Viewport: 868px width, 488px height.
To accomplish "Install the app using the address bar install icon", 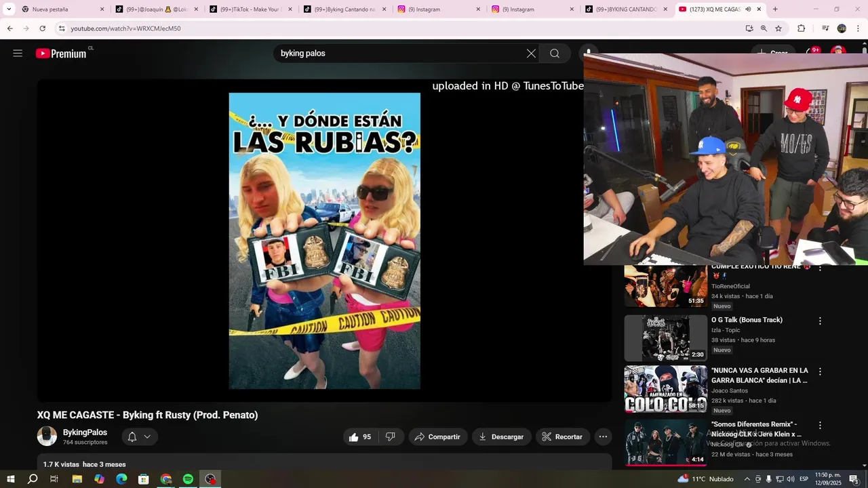I will 749,28.
